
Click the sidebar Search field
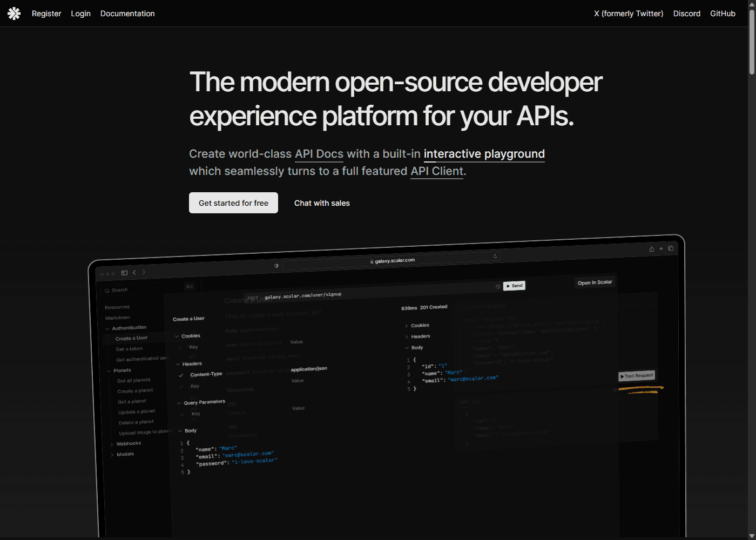[x=148, y=289]
